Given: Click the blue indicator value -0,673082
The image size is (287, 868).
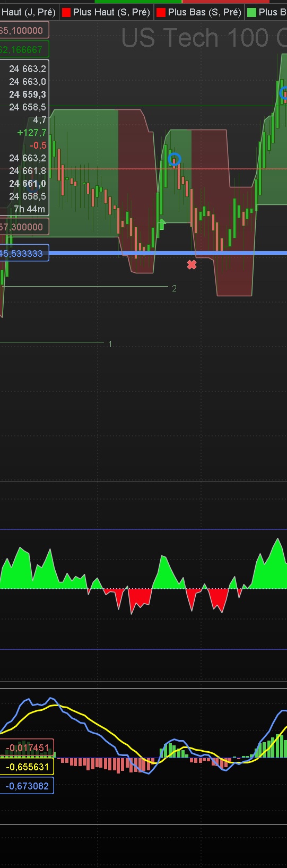Looking at the screenshot, I should coord(27,786).
